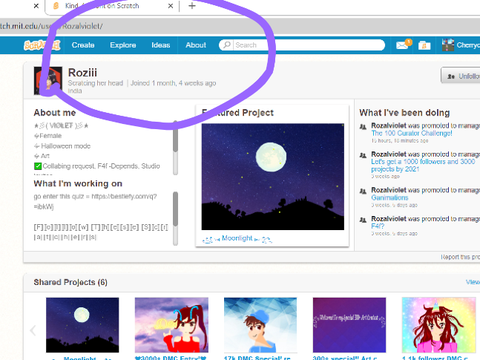Go to the About page

click(x=196, y=45)
